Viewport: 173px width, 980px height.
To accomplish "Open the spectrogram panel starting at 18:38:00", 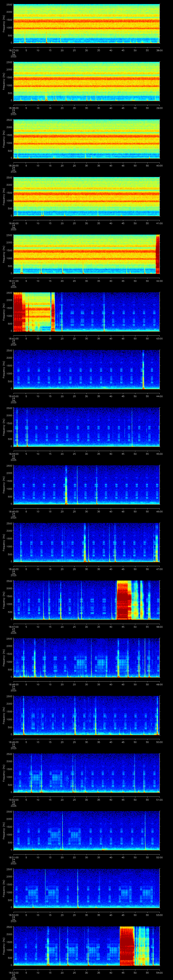I will [86, 81].
